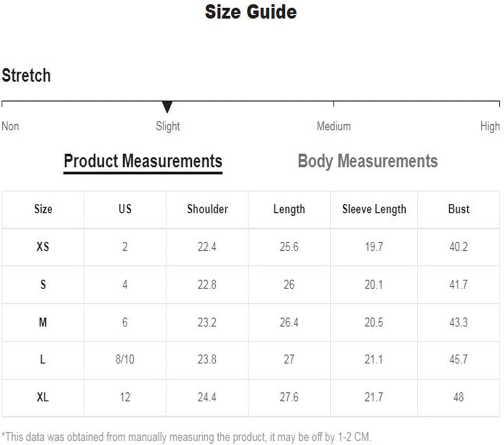The image size is (504, 445).
Task: Click the Bust column header
Action: 459,209
